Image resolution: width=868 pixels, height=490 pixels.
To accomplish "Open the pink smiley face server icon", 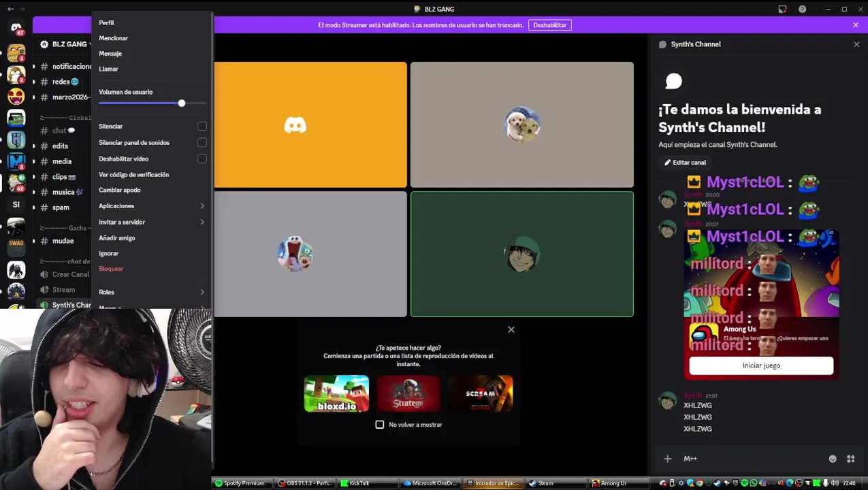I will pos(16,97).
